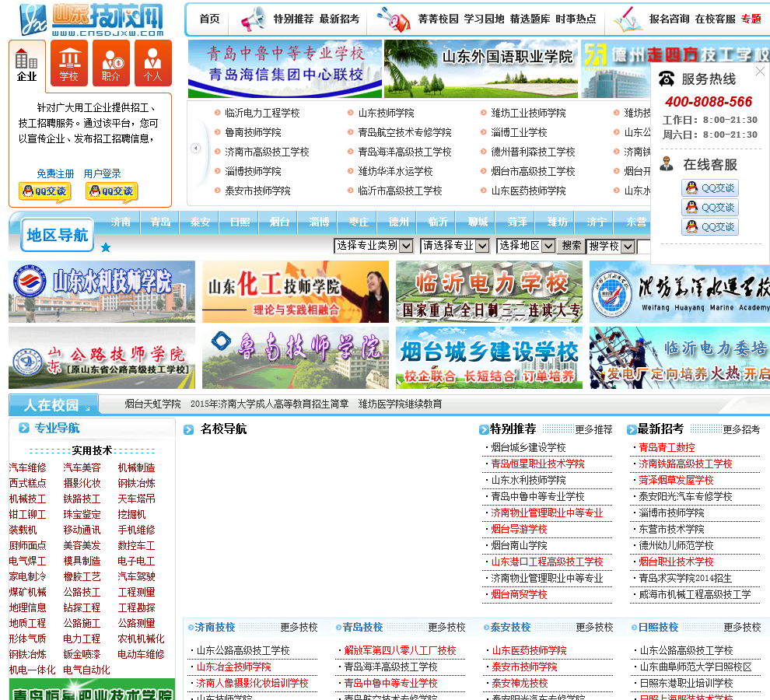The height and width of the screenshot is (700, 770).
Task: Open 菁菁校园 in top navigation
Action: coord(438,19)
